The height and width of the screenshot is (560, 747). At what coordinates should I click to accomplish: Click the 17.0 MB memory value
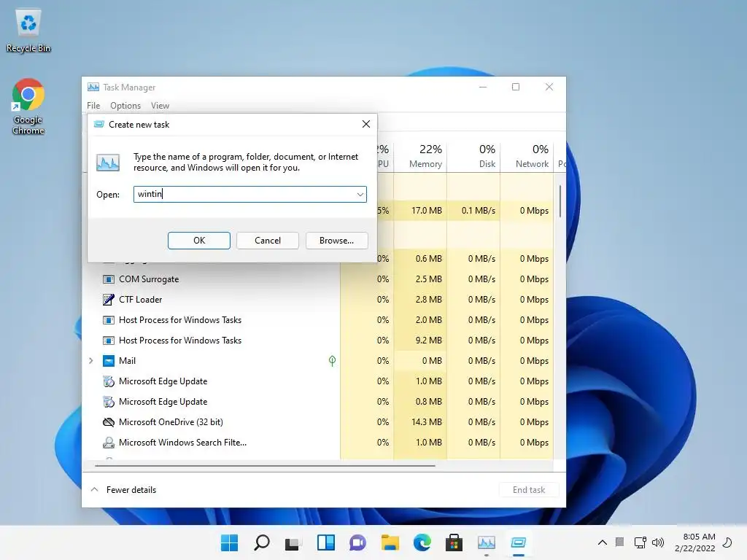pos(426,211)
